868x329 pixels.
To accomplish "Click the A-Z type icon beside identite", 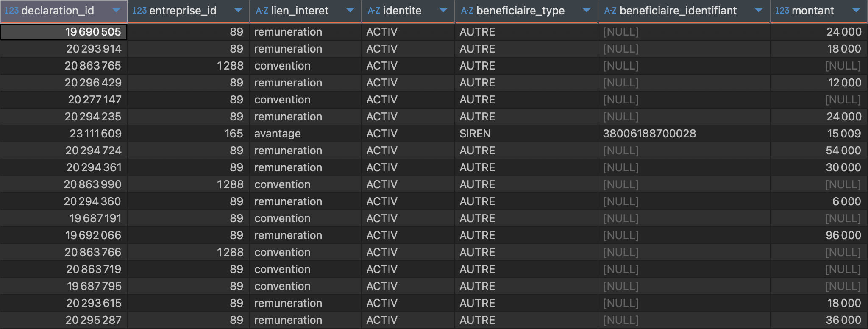I will pyautogui.click(x=374, y=11).
